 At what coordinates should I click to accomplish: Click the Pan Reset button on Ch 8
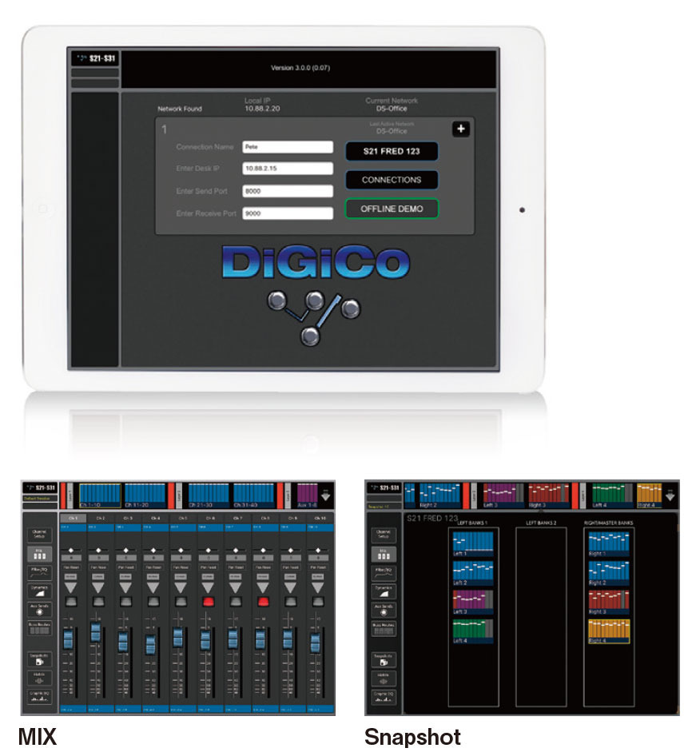click(x=263, y=567)
